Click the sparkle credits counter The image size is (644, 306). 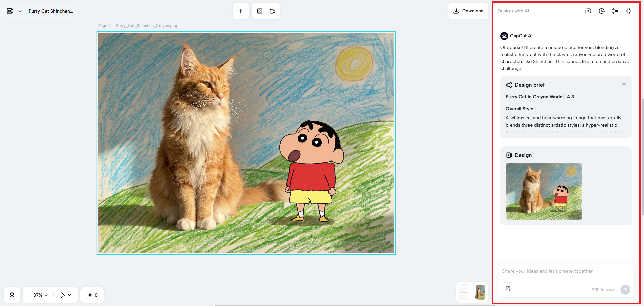[92, 295]
